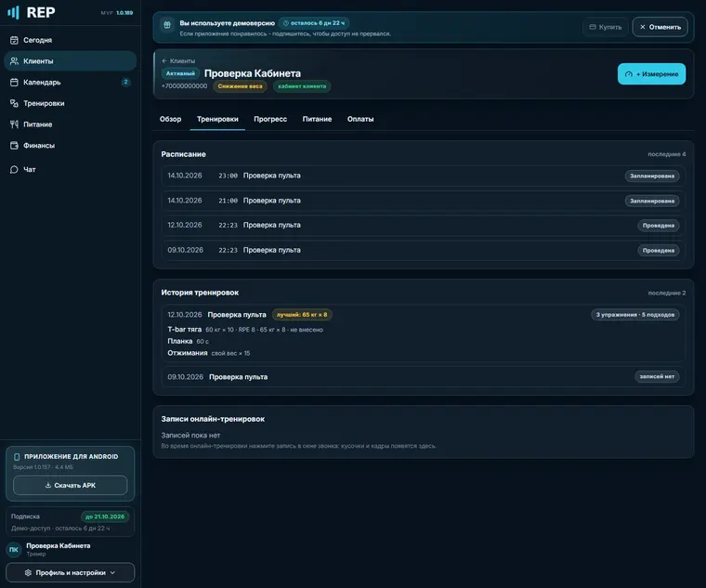
Task: Click the Чат speech bubble icon
Action: (x=15, y=169)
